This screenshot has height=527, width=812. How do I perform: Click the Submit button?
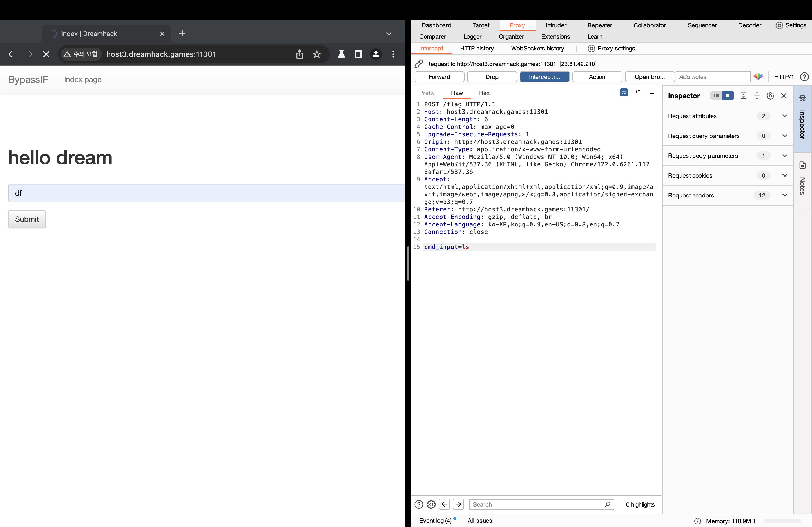[27, 219]
